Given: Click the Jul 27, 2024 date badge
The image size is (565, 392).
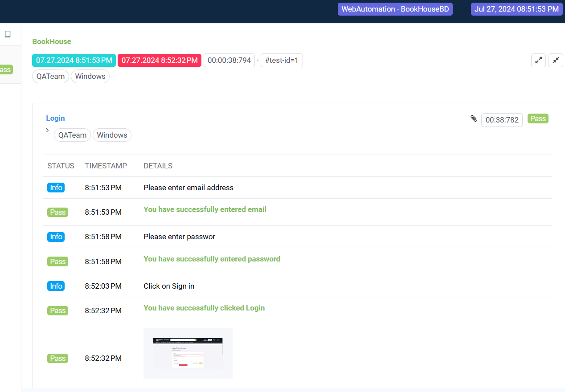Looking at the screenshot, I should click(516, 9).
